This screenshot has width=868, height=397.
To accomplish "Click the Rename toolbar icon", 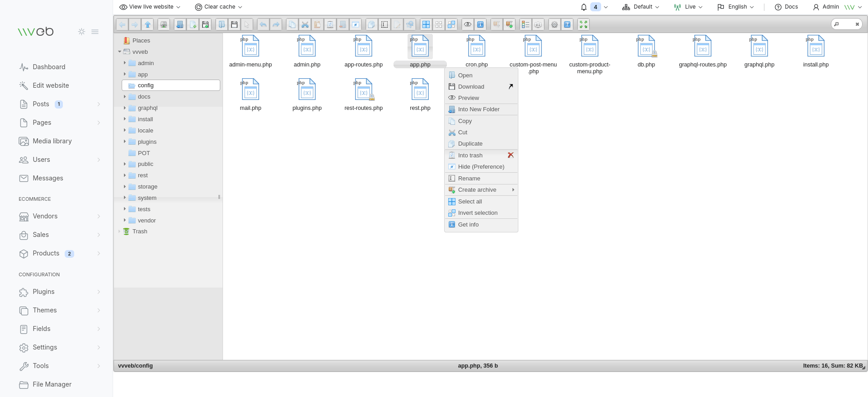I will (x=384, y=24).
